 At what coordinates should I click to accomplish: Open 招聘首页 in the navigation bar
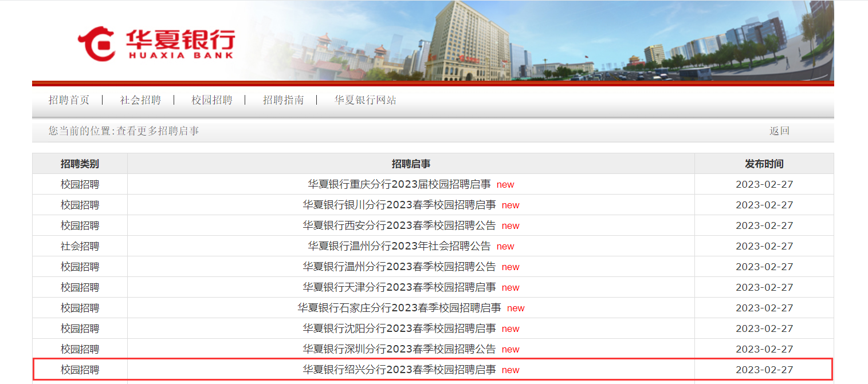(69, 100)
